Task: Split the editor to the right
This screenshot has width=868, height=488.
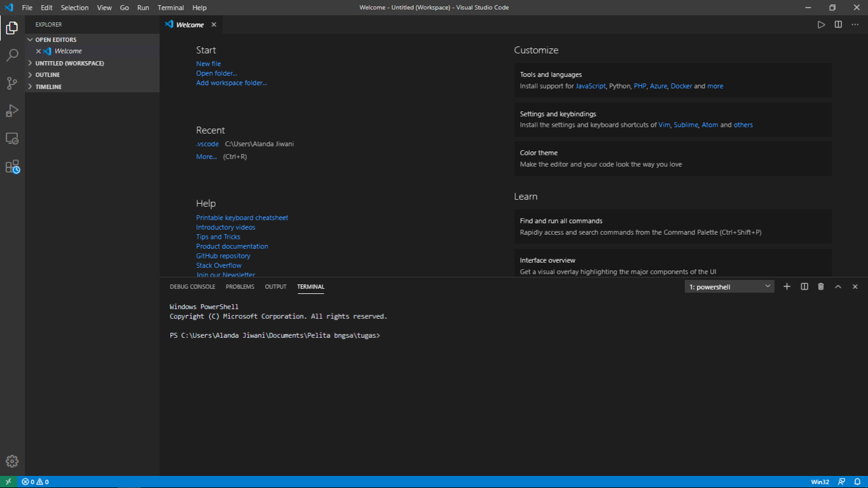Action: pyautogui.click(x=838, y=25)
